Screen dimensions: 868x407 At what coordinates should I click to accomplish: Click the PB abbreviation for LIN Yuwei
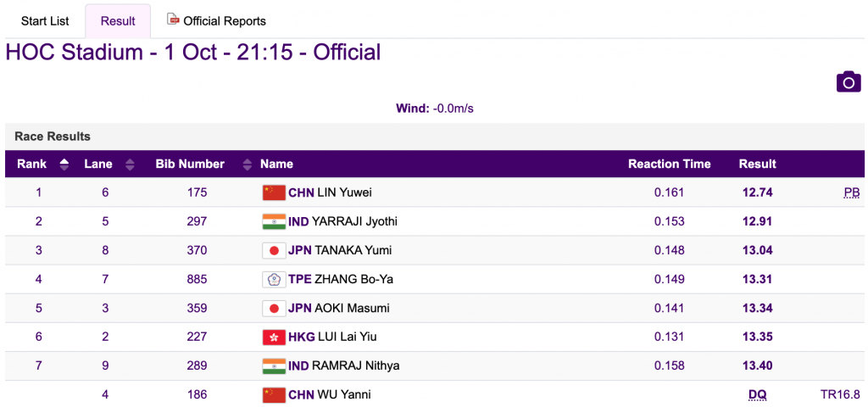[x=851, y=192]
